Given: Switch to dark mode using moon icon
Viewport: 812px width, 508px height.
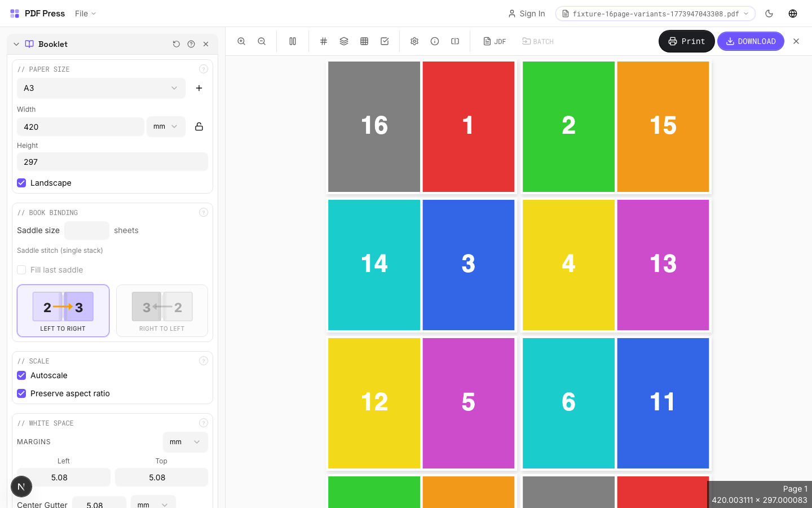Looking at the screenshot, I should coord(769,14).
